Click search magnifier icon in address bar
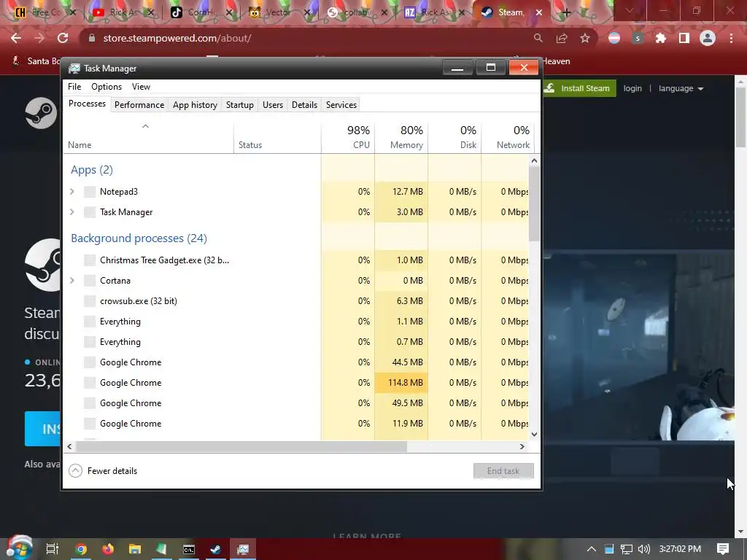 point(538,38)
